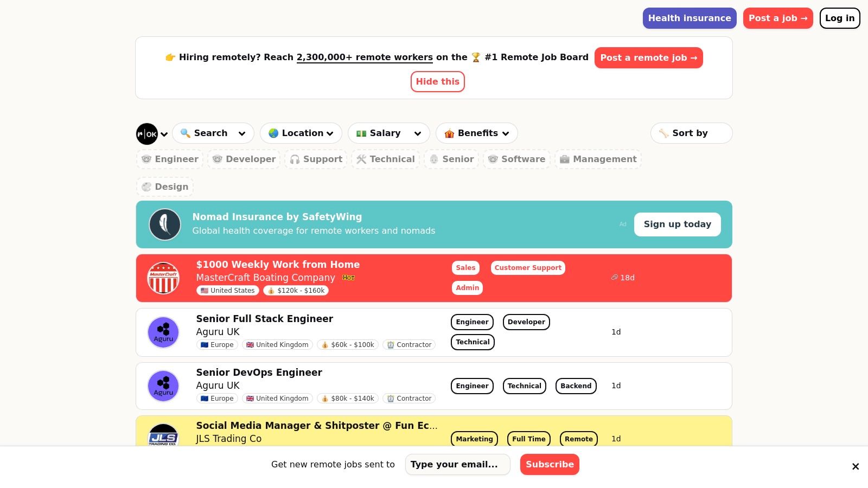Image resolution: width=868 pixels, height=488 pixels.
Task: Click Aguru logo beside Senior Full Stack Engineer
Action: (163, 332)
